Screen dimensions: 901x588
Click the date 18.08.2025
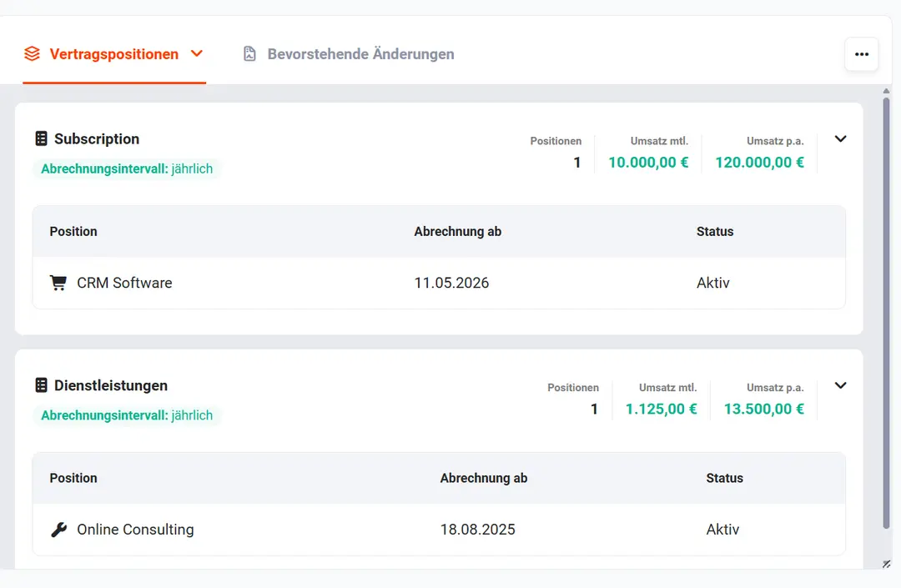477,530
